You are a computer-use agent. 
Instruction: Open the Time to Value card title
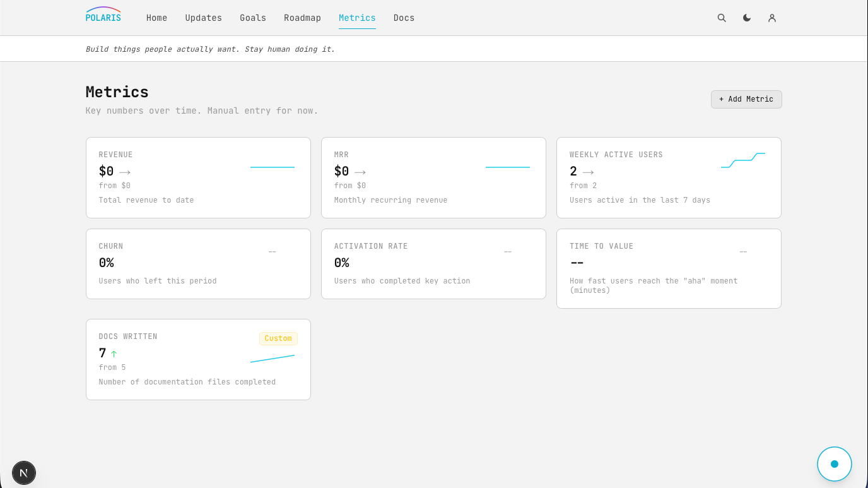(601, 246)
